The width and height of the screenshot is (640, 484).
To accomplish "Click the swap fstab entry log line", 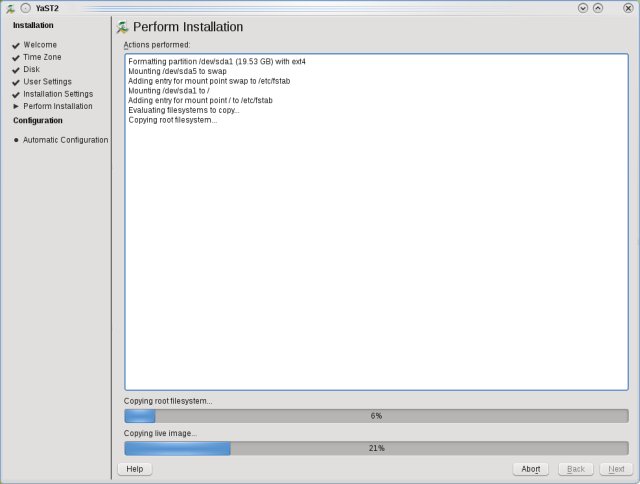I will pos(209,81).
